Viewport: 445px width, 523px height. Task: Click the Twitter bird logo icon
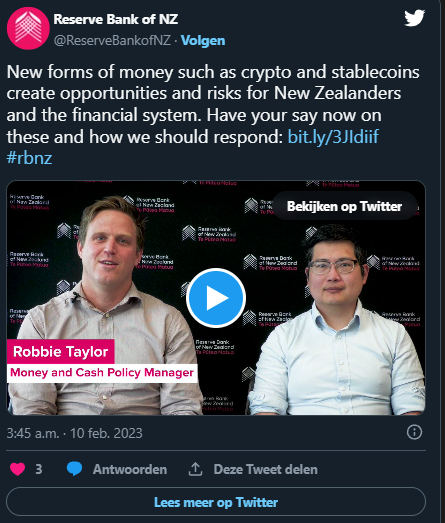414,18
